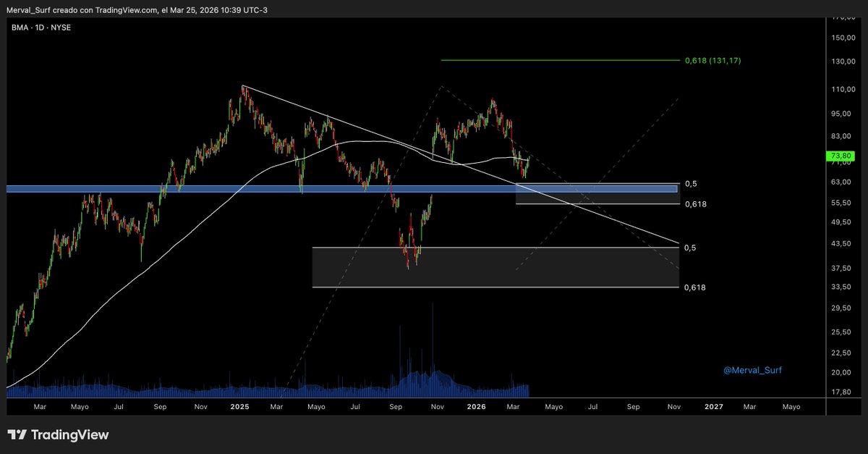Click 110,00 on the price scale
The image size is (868, 454).
[x=843, y=91]
